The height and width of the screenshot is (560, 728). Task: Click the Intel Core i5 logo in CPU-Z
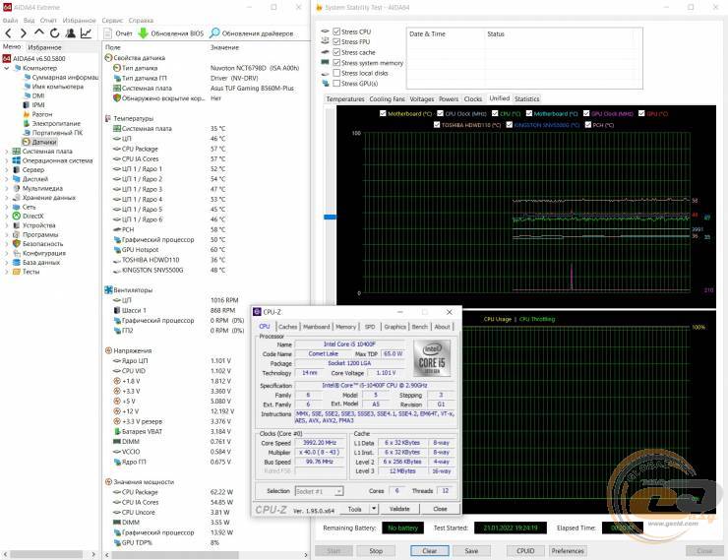(432, 358)
